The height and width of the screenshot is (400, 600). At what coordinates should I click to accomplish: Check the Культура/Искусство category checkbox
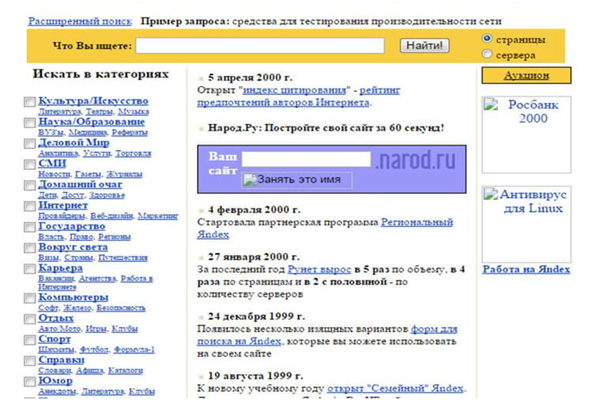29,102
